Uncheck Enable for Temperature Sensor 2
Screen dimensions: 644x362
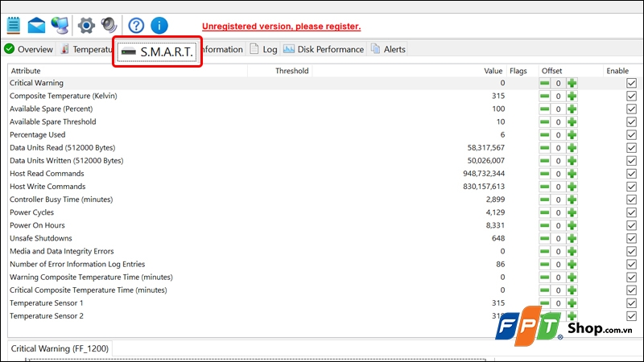pyautogui.click(x=631, y=316)
